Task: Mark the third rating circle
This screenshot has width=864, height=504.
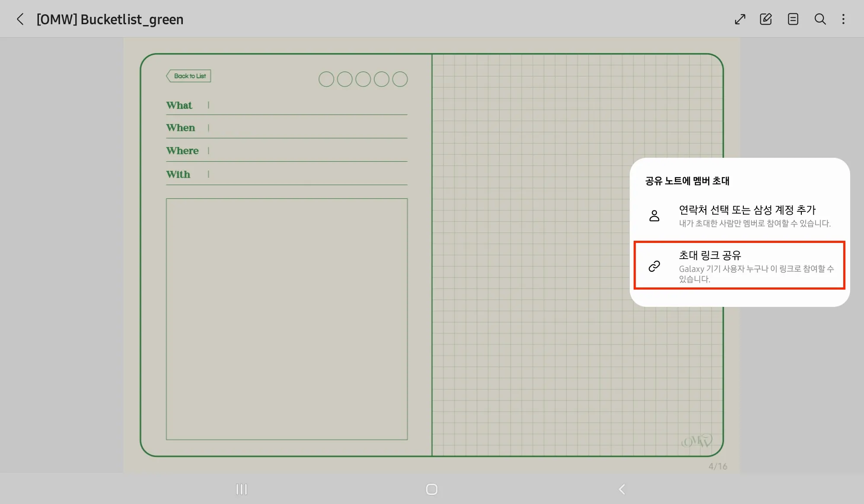Action: coord(363,79)
